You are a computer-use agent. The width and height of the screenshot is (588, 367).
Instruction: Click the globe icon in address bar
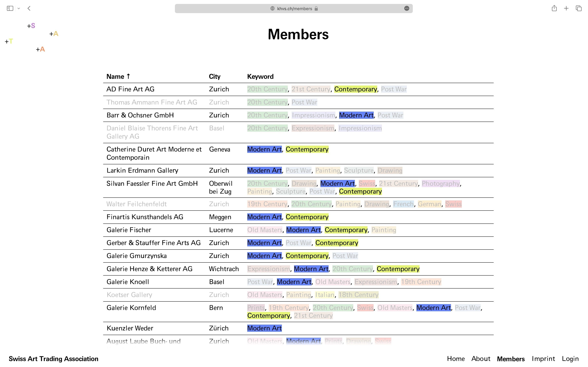(272, 9)
